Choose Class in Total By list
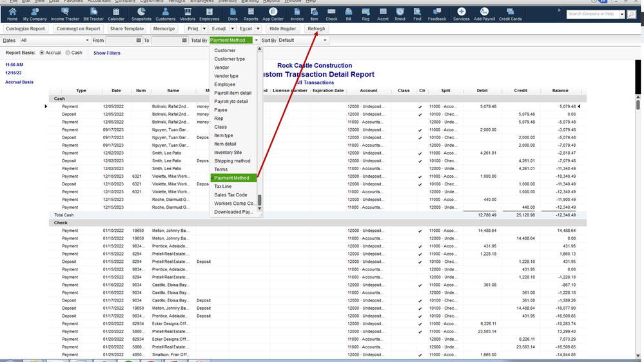This screenshot has height=362, width=644. coord(220,127)
